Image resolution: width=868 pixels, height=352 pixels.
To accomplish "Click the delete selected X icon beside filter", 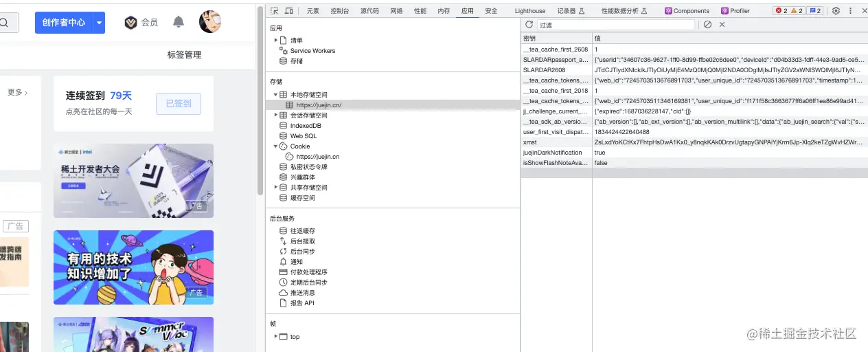I will click(x=722, y=25).
